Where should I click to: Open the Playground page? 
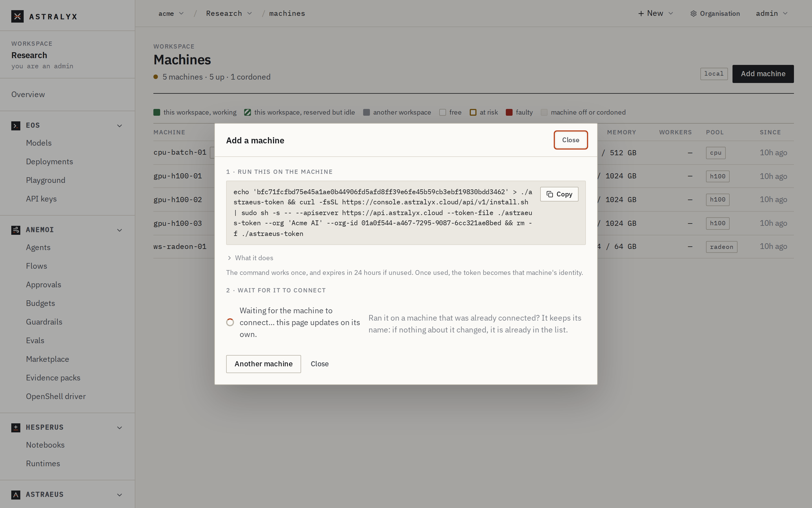[x=46, y=180]
